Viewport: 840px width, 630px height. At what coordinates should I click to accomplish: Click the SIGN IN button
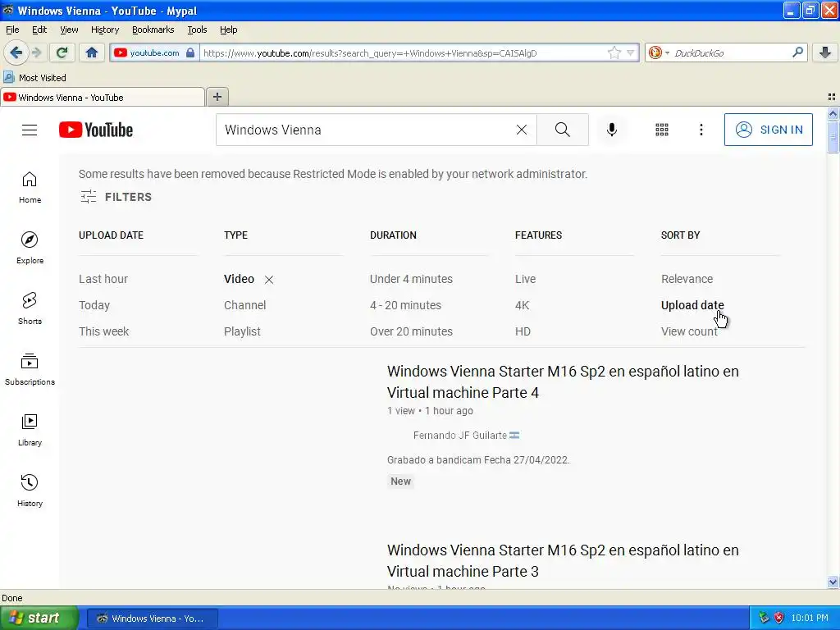pos(768,130)
